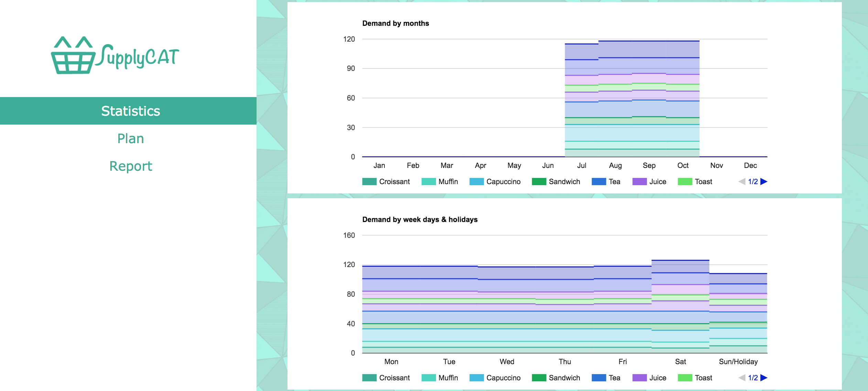Go to the Plan page

tap(130, 138)
